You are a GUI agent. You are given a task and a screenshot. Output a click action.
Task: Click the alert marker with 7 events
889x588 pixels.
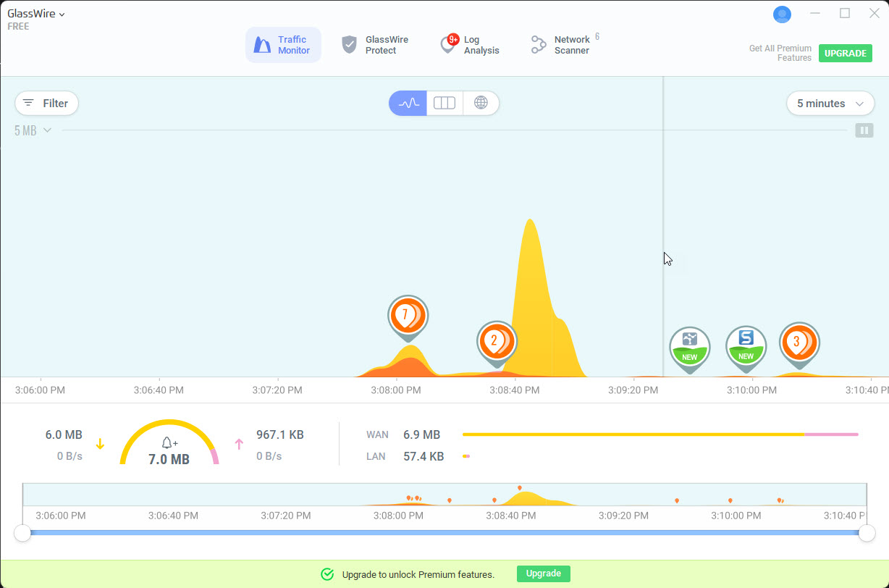408,316
